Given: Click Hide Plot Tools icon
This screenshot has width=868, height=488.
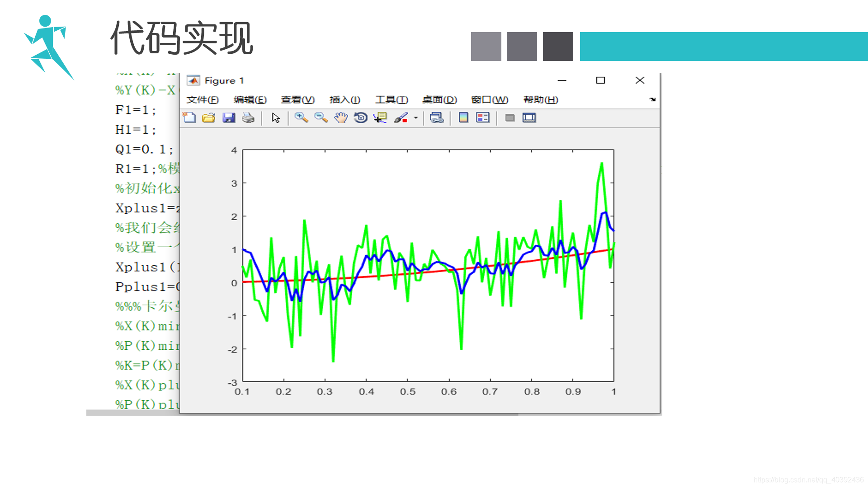Looking at the screenshot, I should [x=510, y=118].
